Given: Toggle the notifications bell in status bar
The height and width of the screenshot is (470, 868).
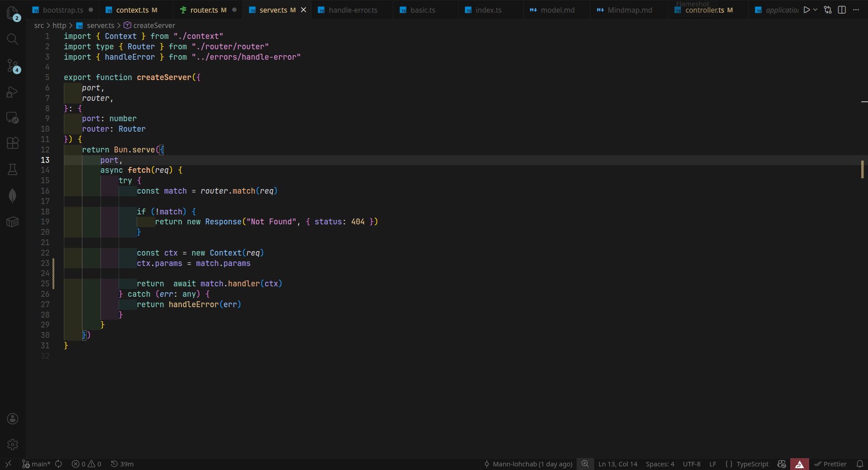Looking at the screenshot, I should tap(859, 464).
